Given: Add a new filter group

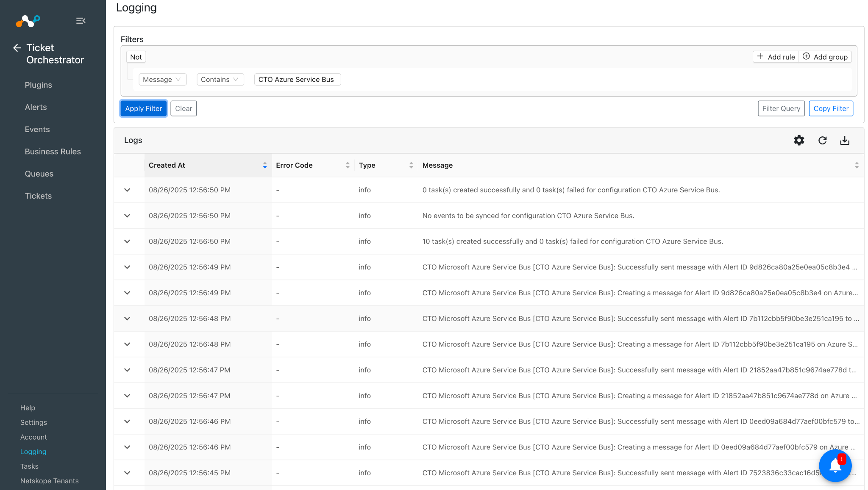Looking at the screenshot, I should click(825, 57).
